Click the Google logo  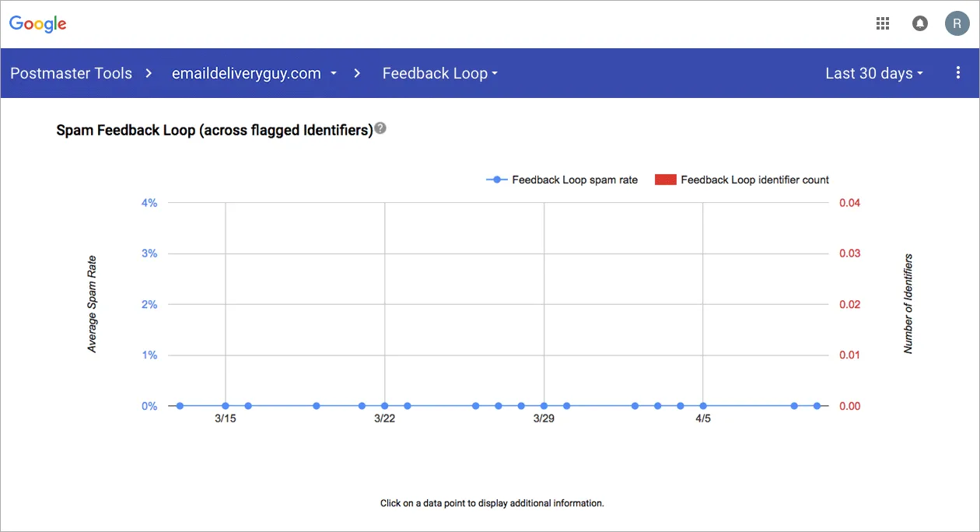click(x=38, y=24)
